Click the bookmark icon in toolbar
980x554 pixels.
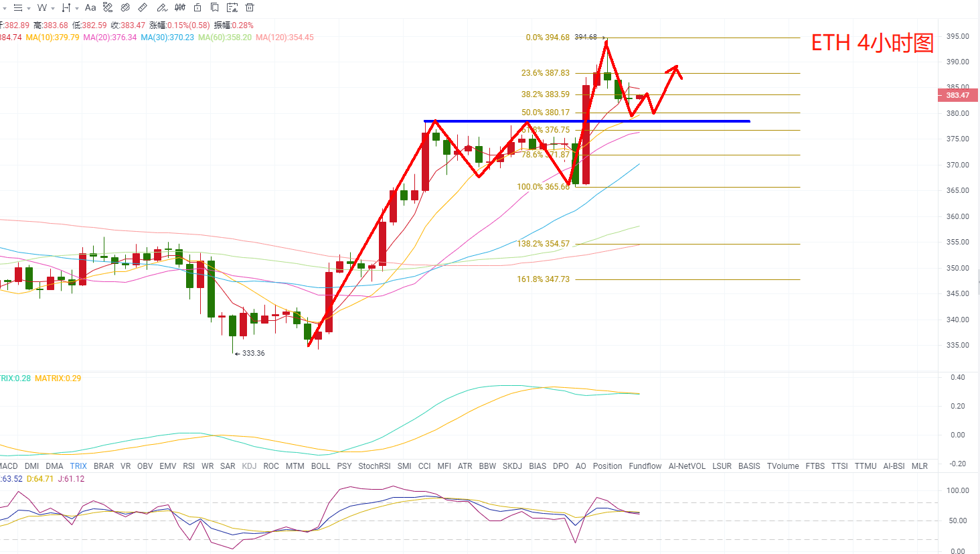coord(214,7)
